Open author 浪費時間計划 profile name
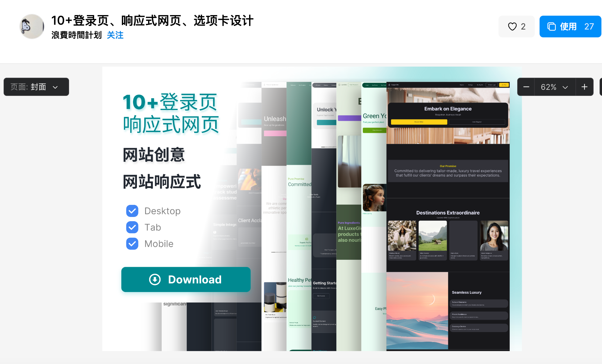Viewport: 602px width, 364px height. pos(77,35)
